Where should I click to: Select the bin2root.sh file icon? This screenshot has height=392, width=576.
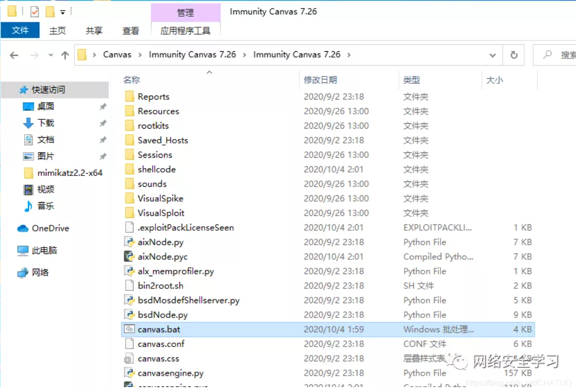[129, 286]
